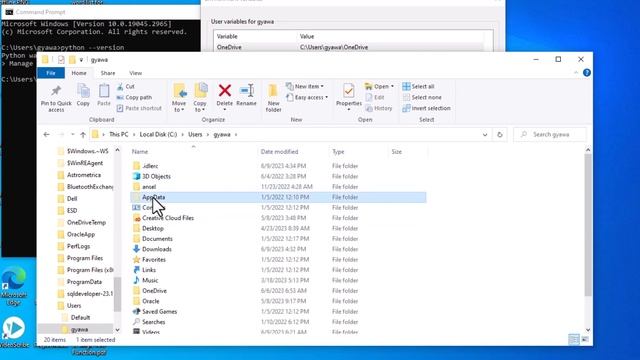
Task: Expand the New item dropdown
Action: (x=305, y=87)
